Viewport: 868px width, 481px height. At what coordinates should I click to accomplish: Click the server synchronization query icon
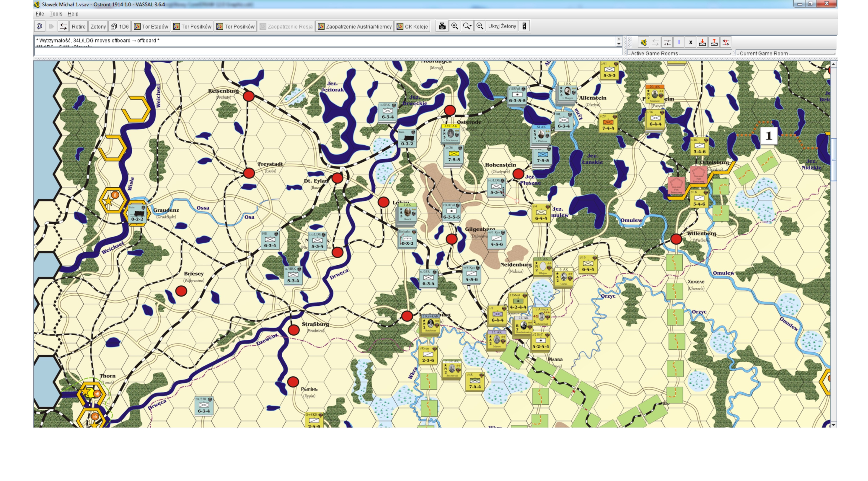coord(726,43)
